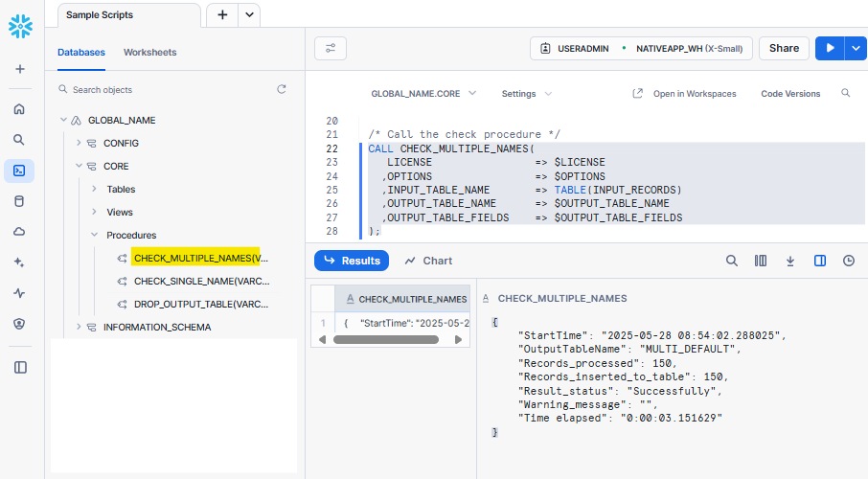
Task: Click the plus Create icon in sidebar
Action: (20, 69)
